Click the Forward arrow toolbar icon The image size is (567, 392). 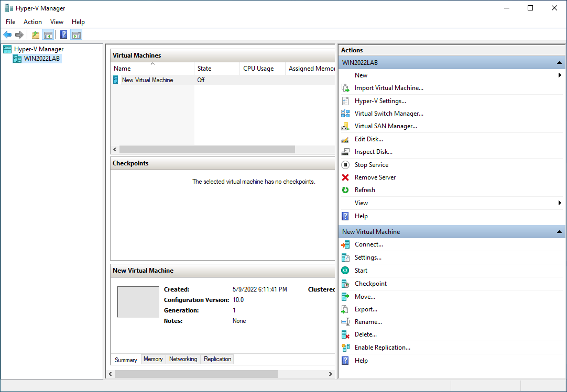(x=19, y=35)
